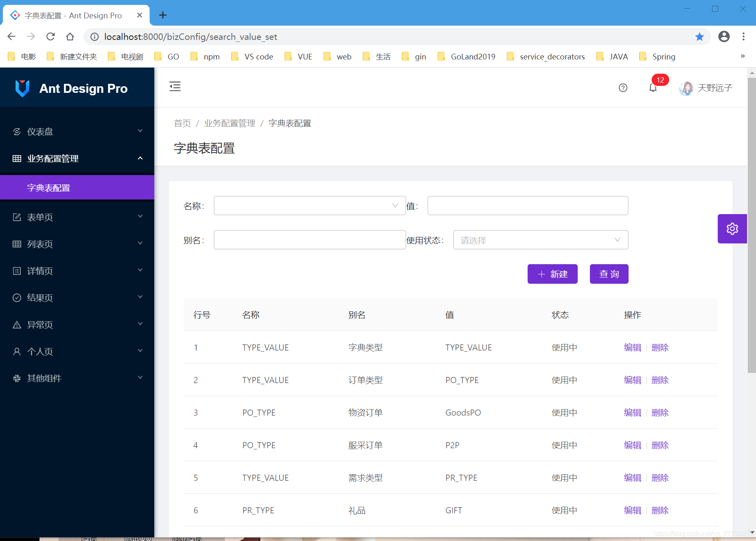Open the theme settings gear button

pos(732,228)
